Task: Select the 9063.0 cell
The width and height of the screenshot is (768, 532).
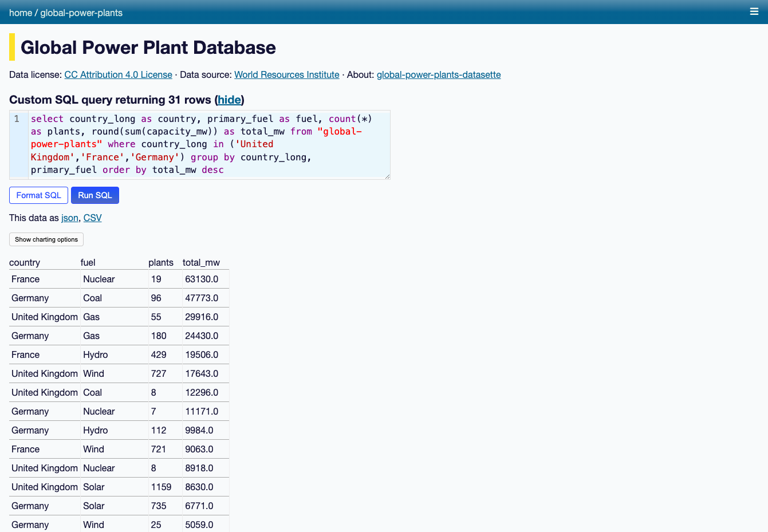Action: pyautogui.click(x=206, y=449)
